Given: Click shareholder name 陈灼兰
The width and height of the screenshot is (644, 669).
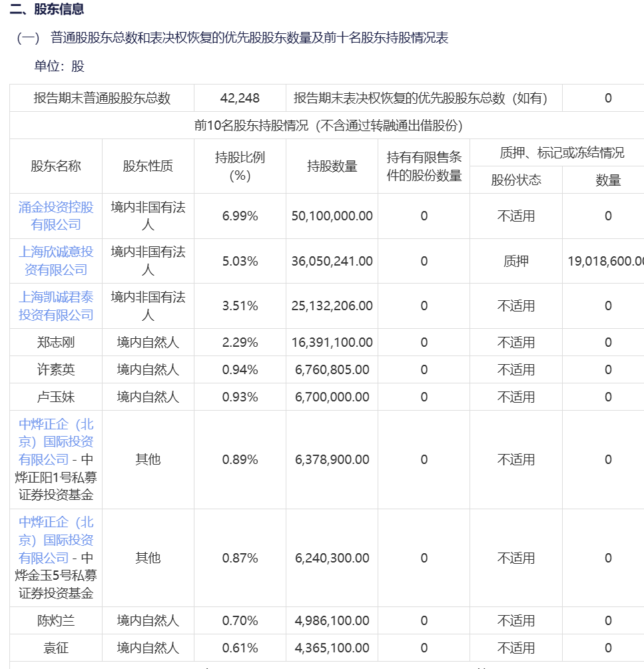Looking at the screenshot, I should click(x=56, y=620).
